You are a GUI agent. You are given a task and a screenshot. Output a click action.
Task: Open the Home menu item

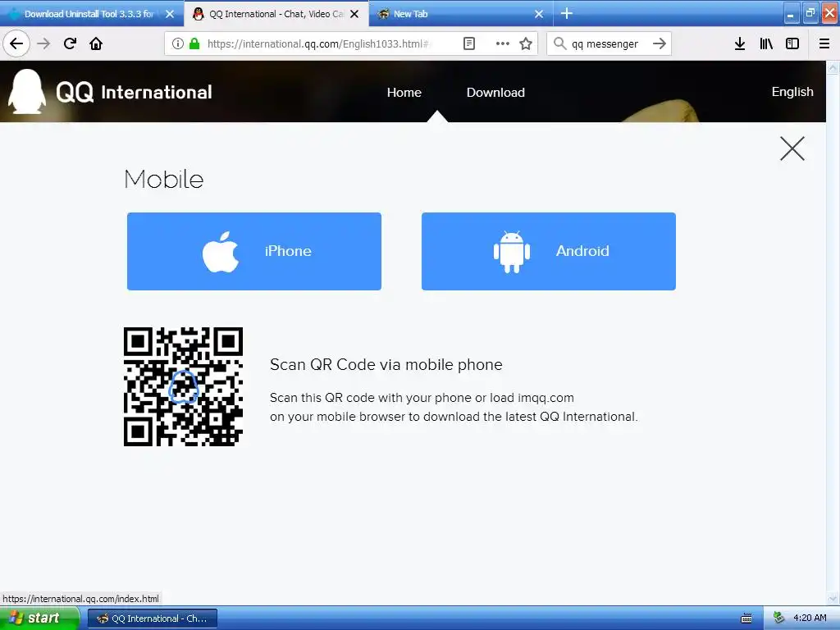click(x=404, y=92)
